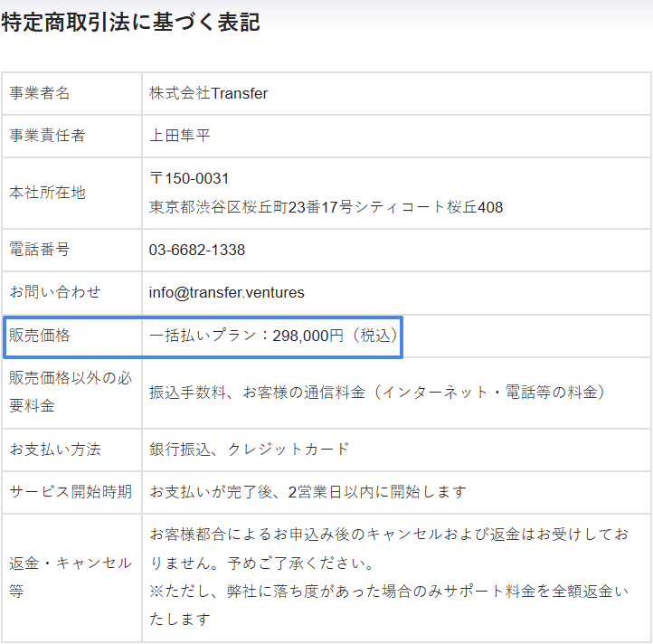Viewport: 653px width, 644px height.
Task: Select the 事業者名 label cell
Action: pyautogui.click(x=71, y=93)
